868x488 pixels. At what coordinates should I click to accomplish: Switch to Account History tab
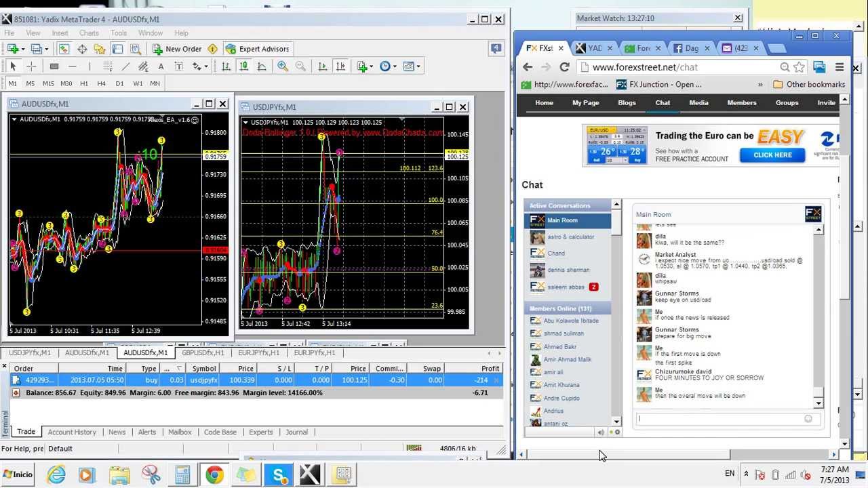pyautogui.click(x=72, y=432)
